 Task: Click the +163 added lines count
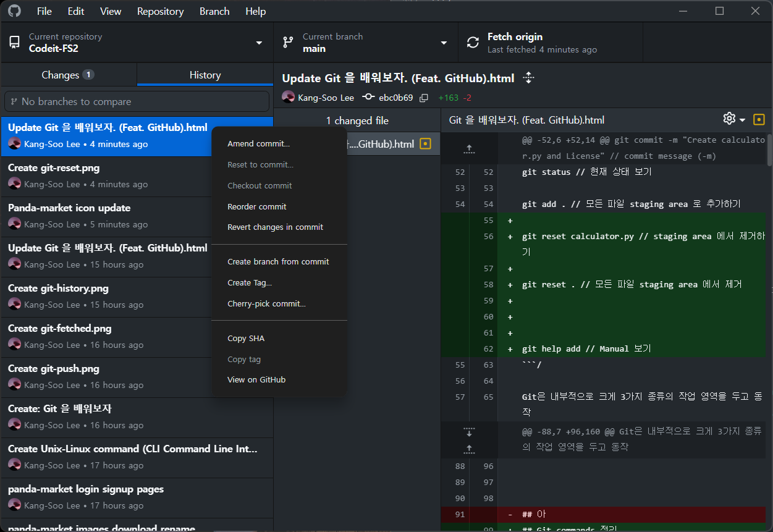coord(448,98)
